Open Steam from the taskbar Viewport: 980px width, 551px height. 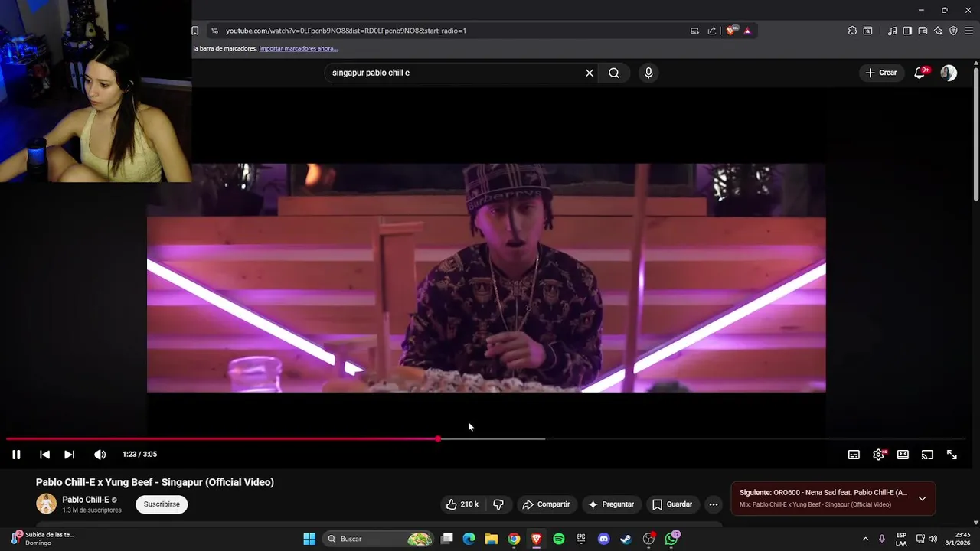pyautogui.click(x=626, y=539)
